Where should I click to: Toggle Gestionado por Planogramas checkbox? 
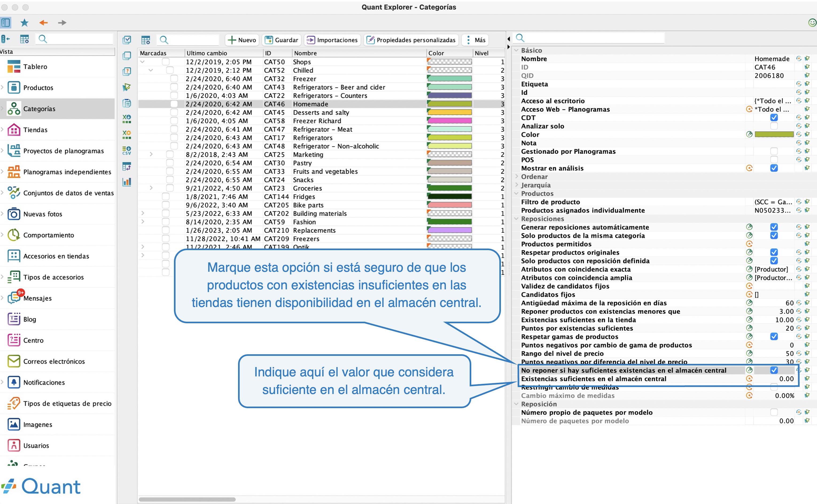pos(774,151)
